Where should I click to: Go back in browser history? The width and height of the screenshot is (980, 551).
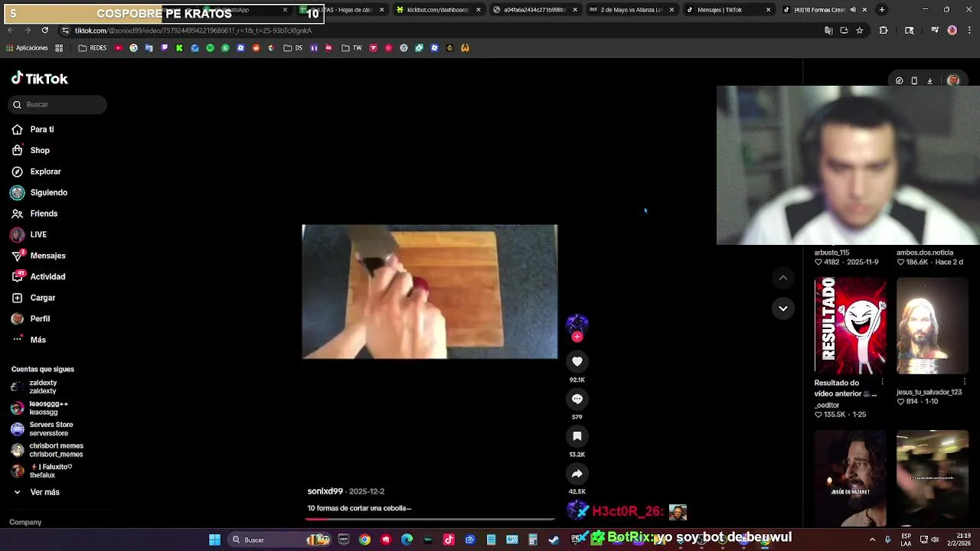[11, 31]
